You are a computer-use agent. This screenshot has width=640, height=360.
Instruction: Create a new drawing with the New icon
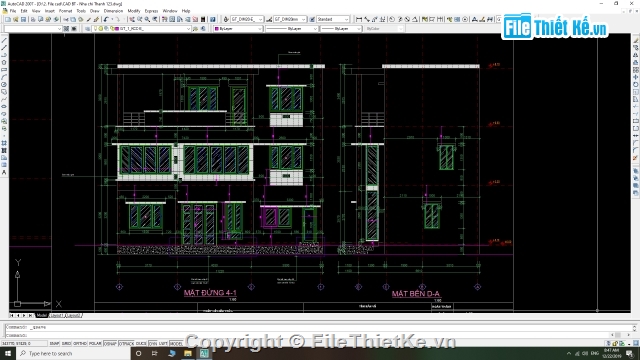click(x=8, y=19)
